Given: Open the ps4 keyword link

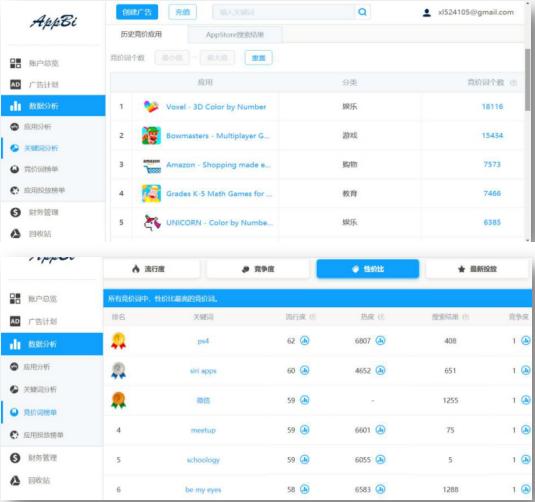Looking at the screenshot, I should tap(203, 341).
